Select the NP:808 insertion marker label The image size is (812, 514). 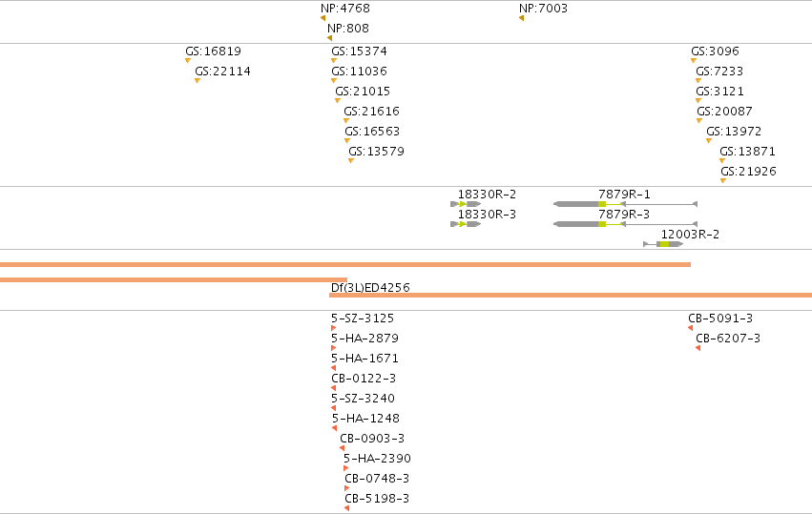coord(348,29)
